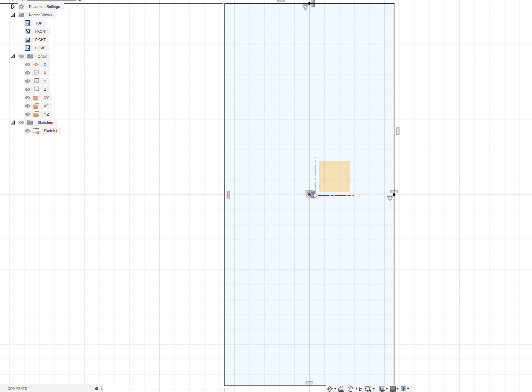The image size is (532, 392).
Task: Select the Zoom tool
Action: pos(359,389)
